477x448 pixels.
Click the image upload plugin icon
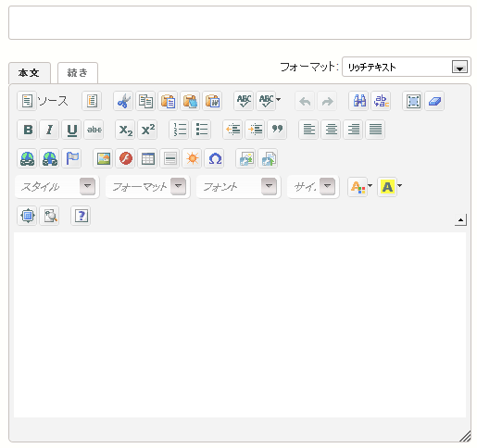tap(245, 158)
